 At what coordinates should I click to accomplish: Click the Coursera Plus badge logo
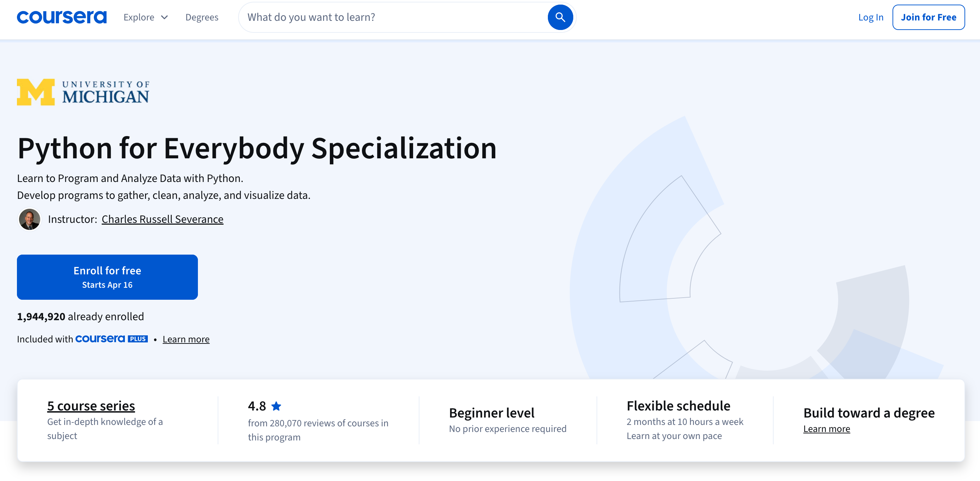pyautogui.click(x=111, y=339)
